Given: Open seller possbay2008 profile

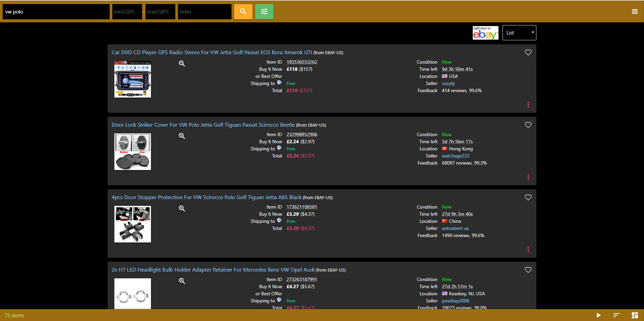Looking at the screenshot, I should [x=456, y=301].
